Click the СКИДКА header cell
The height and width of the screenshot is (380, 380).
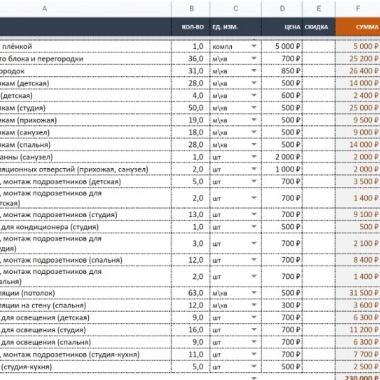pyautogui.click(x=319, y=27)
